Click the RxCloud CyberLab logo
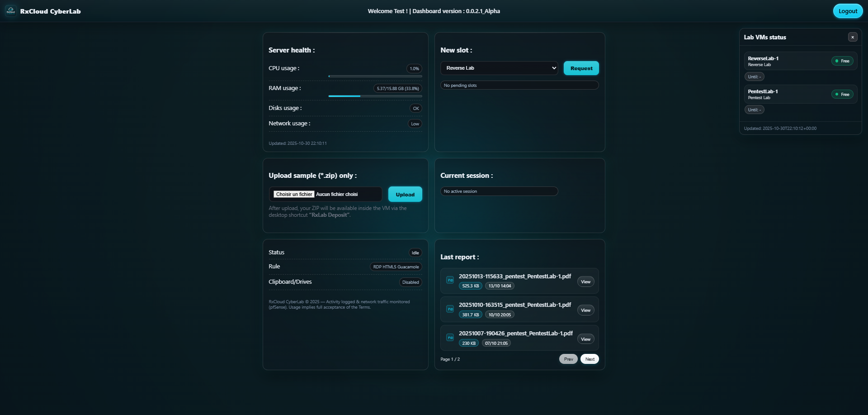The width and height of the screenshot is (868, 415). click(x=11, y=11)
